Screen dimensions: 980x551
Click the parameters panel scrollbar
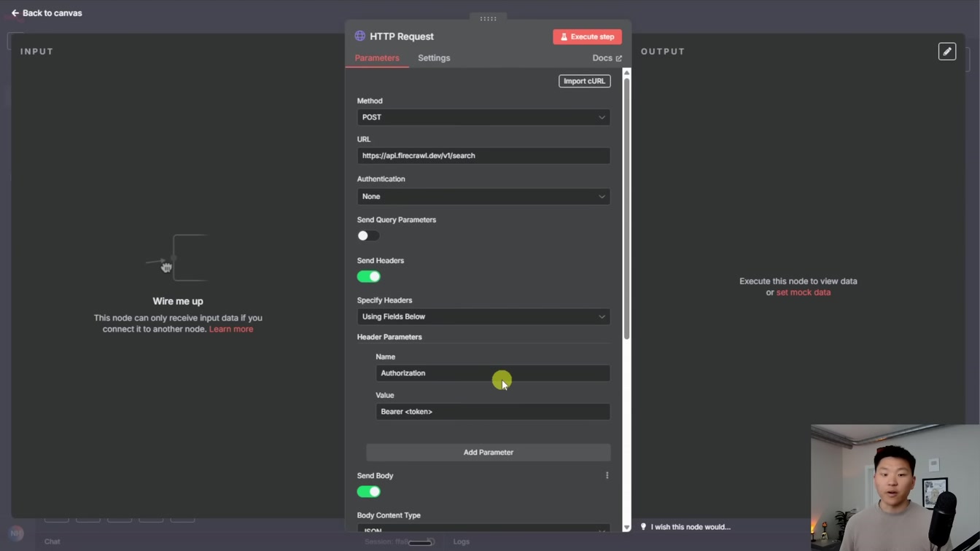[x=626, y=208]
